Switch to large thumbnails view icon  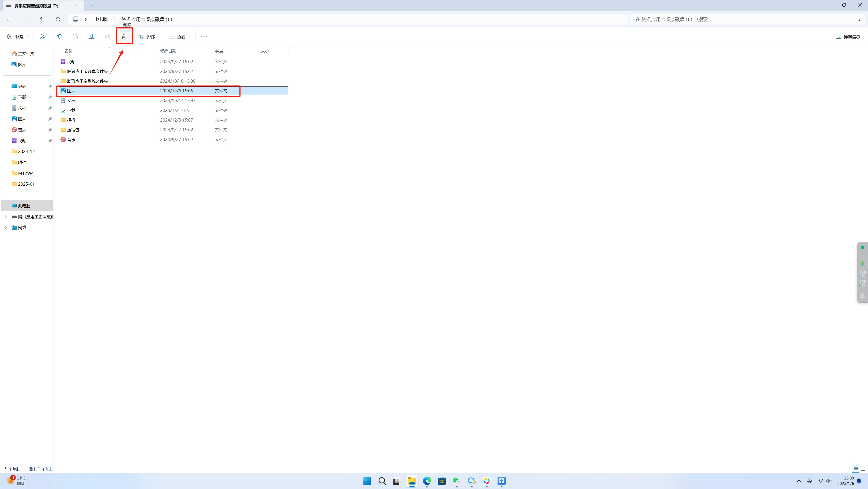point(863,468)
